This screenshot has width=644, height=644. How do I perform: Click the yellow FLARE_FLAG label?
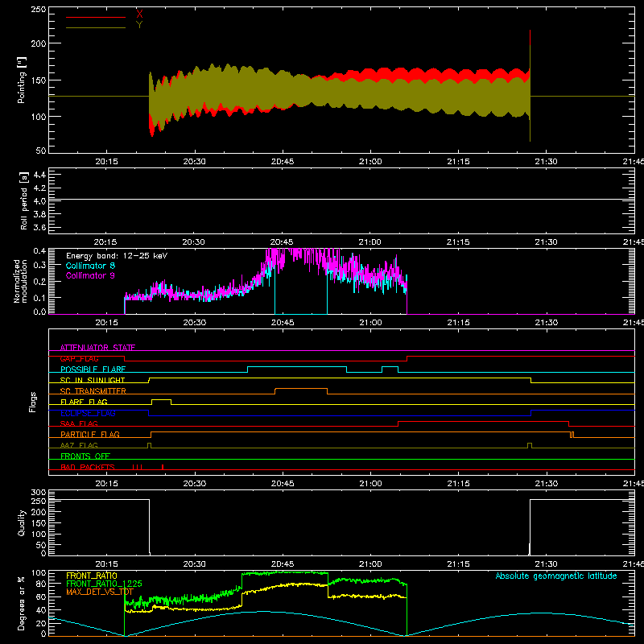coord(84,402)
